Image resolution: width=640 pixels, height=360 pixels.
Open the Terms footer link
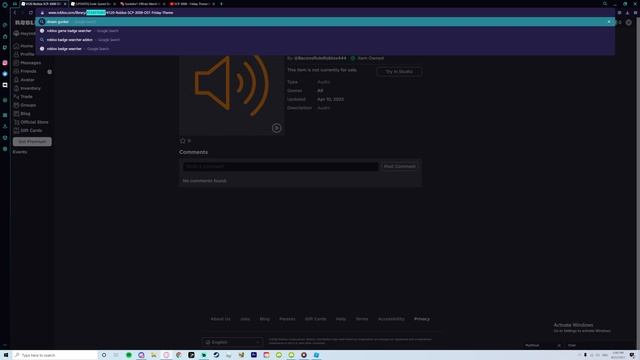coord(362,319)
